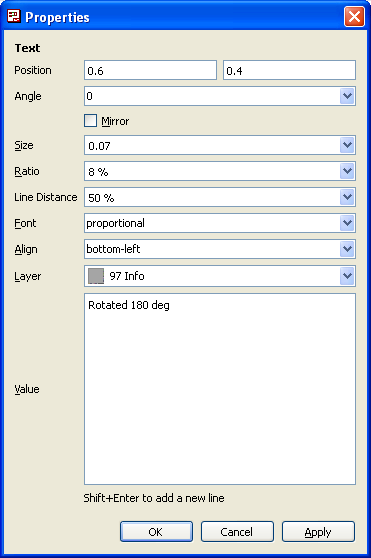Expand the Size dropdown list
Image resolution: width=371 pixels, height=558 pixels.
click(x=347, y=145)
